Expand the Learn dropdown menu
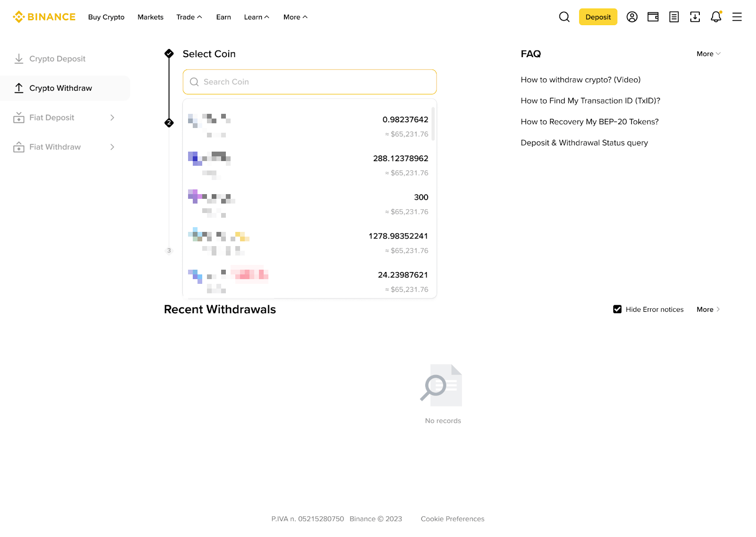Image resolution: width=756 pixels, height=537 pixels. coord(257,17)
